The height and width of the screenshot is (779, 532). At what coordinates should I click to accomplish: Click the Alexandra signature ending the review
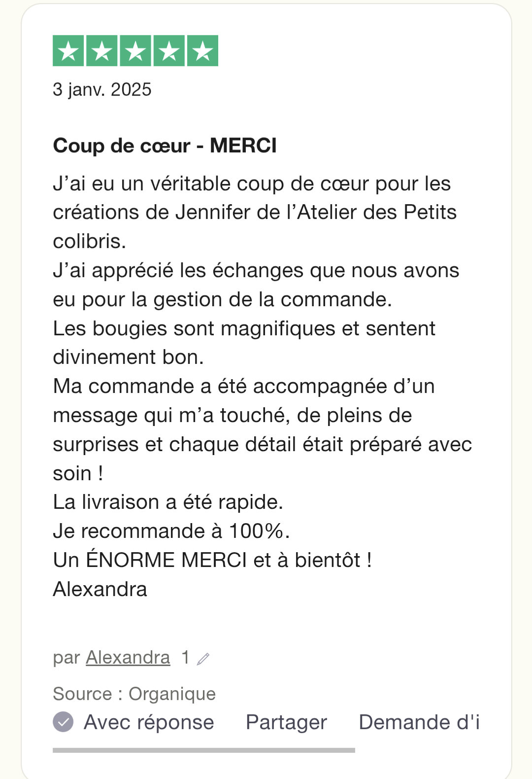point(100,589)
